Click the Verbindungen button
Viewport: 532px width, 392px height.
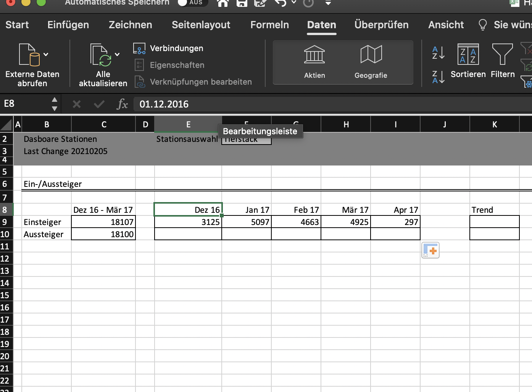tap(176, 48)
